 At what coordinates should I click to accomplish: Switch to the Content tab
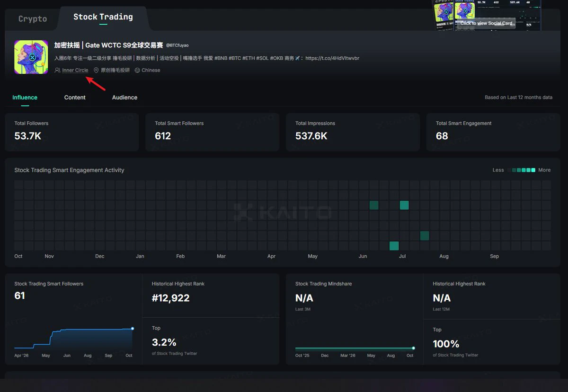coord(75,98)
